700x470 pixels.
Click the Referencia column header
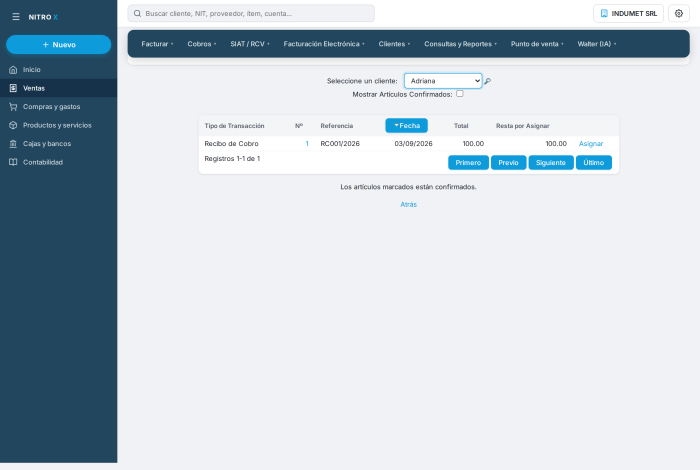[337, 126]
